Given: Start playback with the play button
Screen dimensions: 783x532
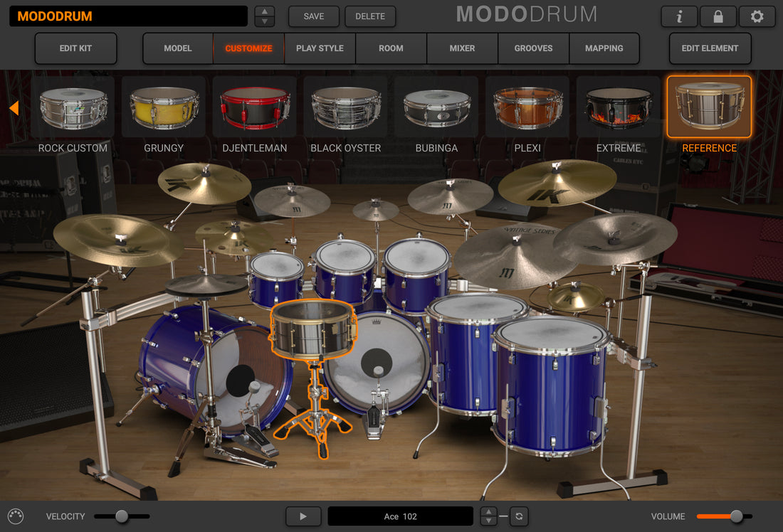Looking at the screenshot, I should point(303,516).
